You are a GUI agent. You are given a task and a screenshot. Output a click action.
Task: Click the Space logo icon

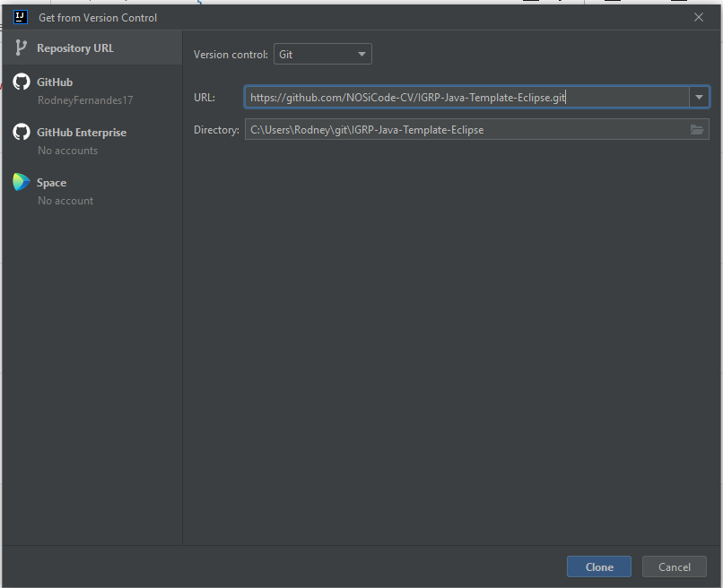point(22,183)
